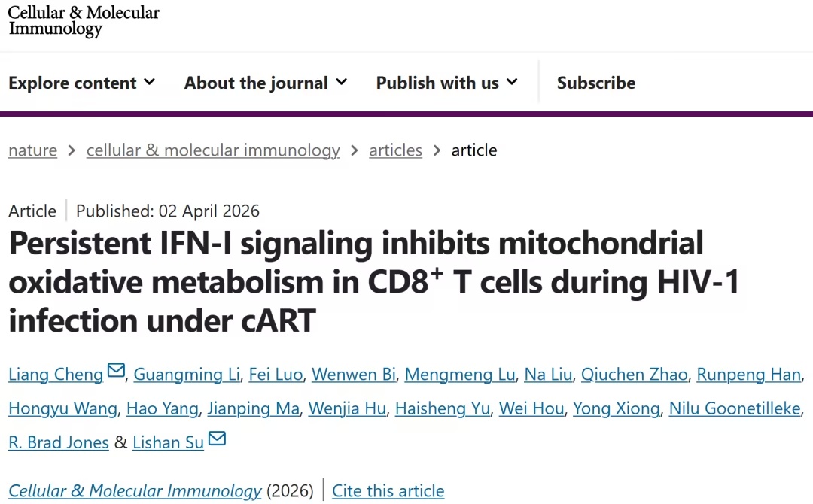View author Qiuchen Zhao's information

pyautogui.click(x=634, y=375)
